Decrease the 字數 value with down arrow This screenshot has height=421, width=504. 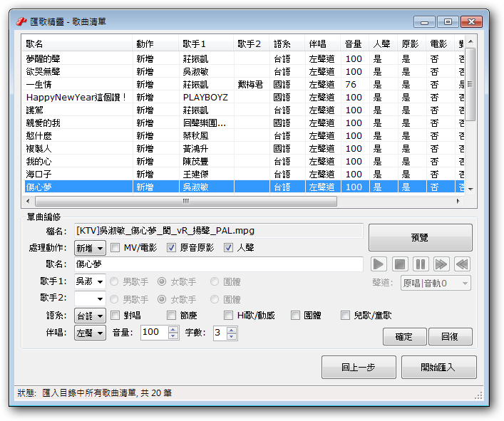[231, 336]
